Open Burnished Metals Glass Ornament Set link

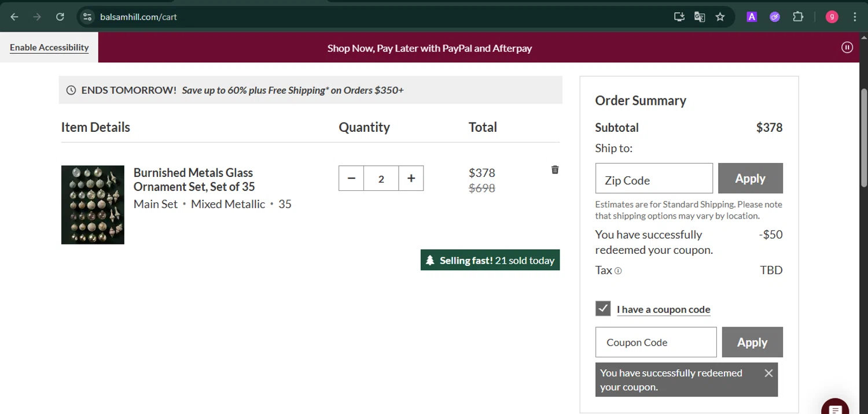194,179
